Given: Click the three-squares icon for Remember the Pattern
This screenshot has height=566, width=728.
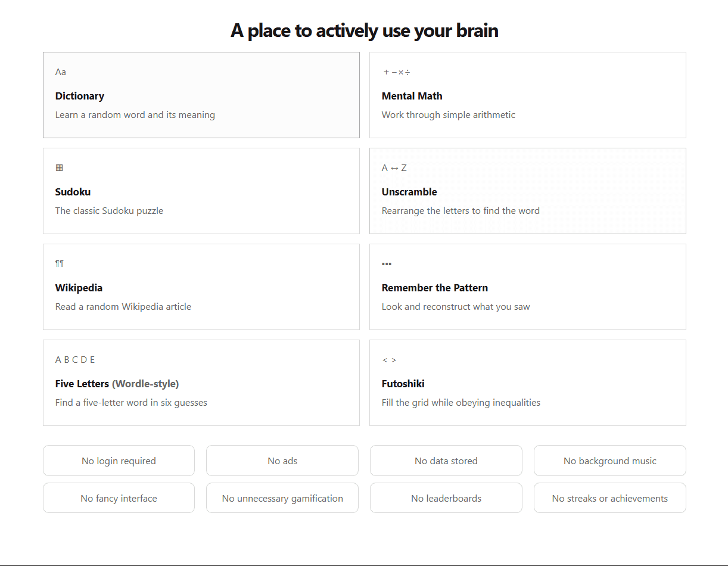Looking at the screenshot, I should pyautogui.click(x=387, y=264).
